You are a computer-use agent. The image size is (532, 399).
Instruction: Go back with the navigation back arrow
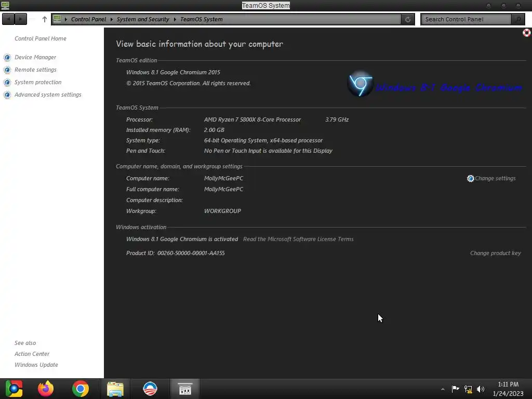[8, 19]
